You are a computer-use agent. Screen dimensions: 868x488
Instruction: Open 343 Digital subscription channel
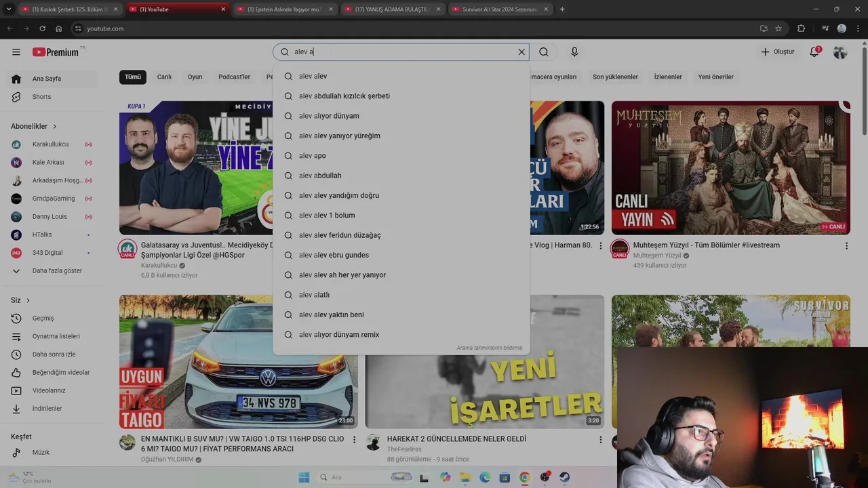pos(52,253)
